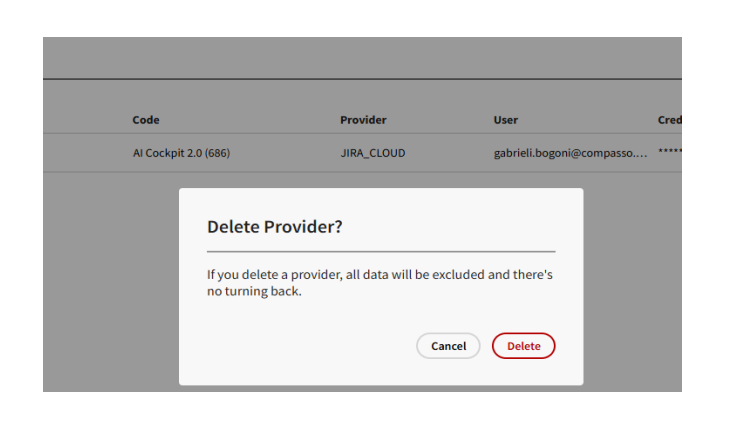The width and height of the screenshot is (734, 423).
Task: Confirm deletion with the red Delete button
Action: pyautogui.click(x=523, y=346)
